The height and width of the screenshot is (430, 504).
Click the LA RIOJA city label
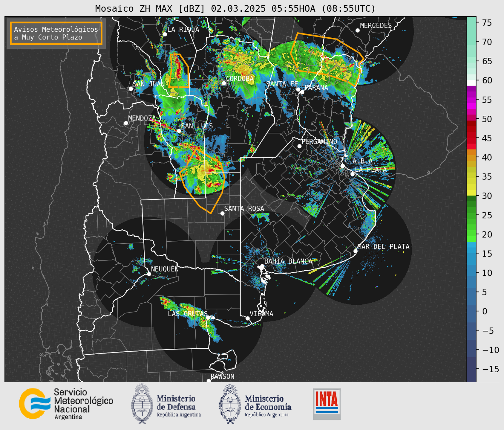183,29
